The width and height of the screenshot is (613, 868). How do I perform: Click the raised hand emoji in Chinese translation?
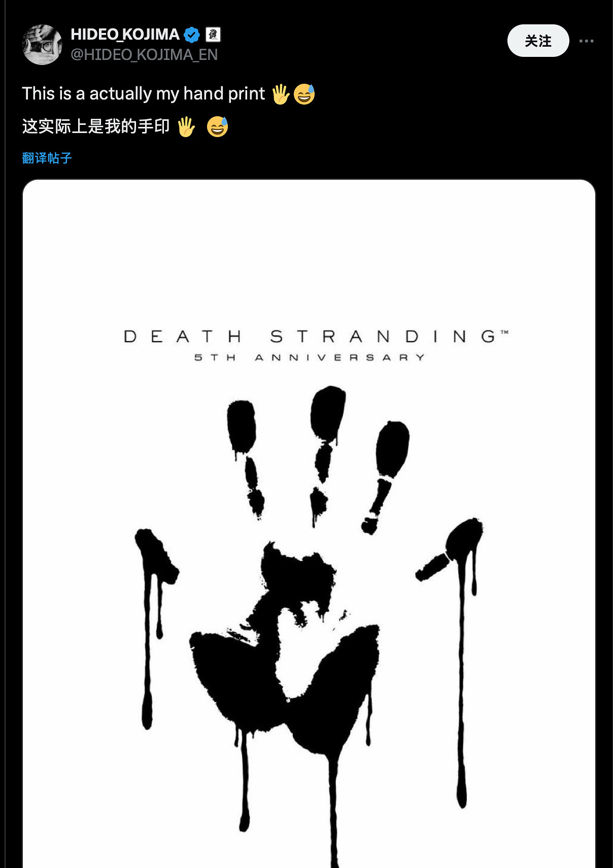point(186,126)
